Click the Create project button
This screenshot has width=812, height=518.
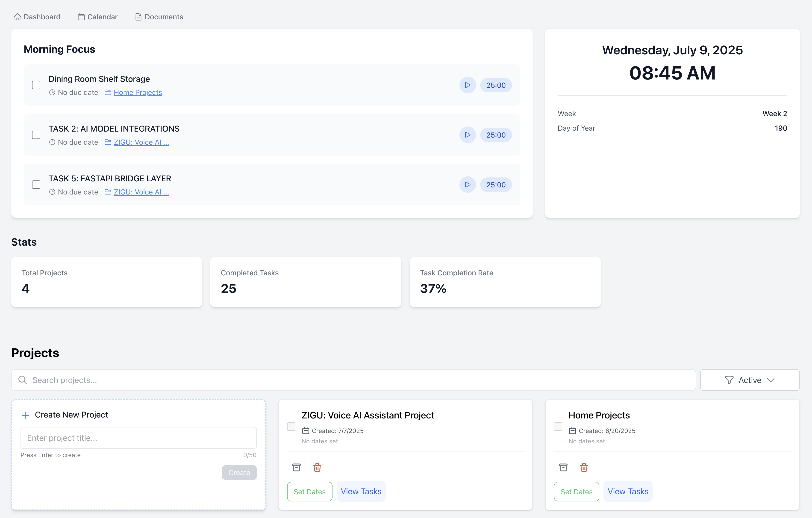(x=239, y=472)
